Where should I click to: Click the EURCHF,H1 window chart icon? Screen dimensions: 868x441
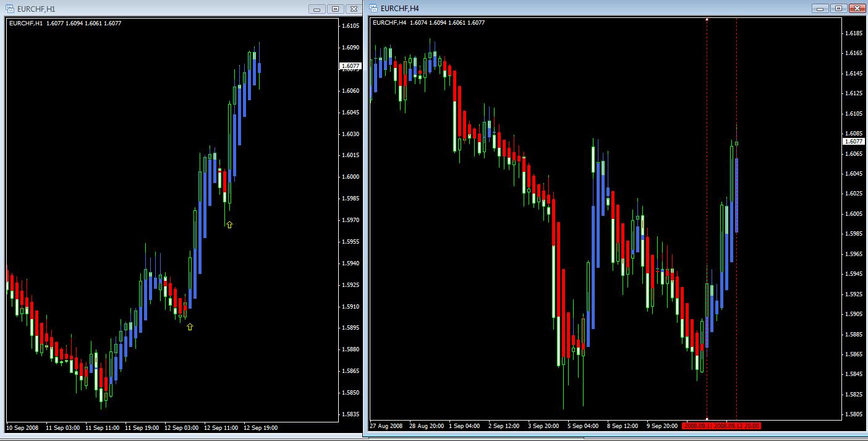[11, 9]
